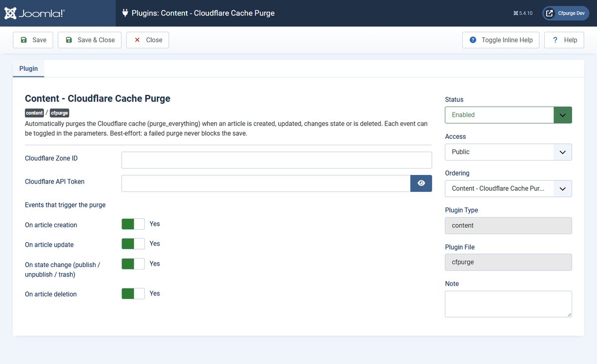Click the Plugin Type field showing content
Screen dimensions: 597x364
(x=508, y=225)
